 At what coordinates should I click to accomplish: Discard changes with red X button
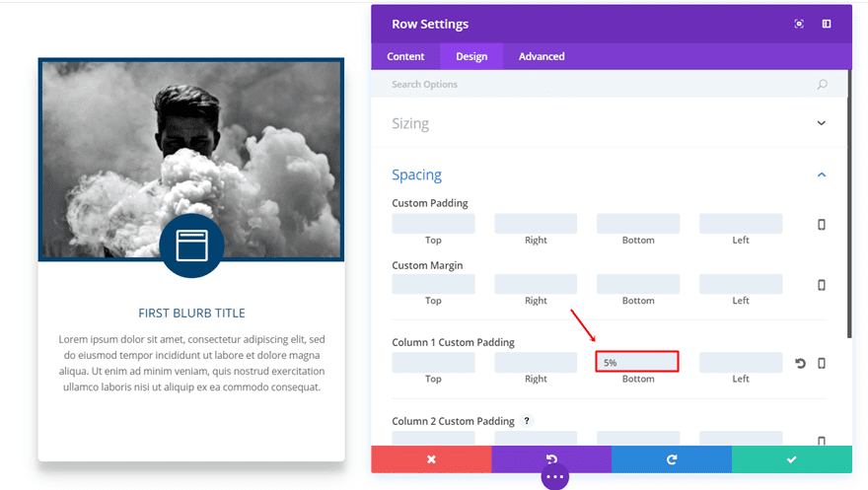pos(431,459)
